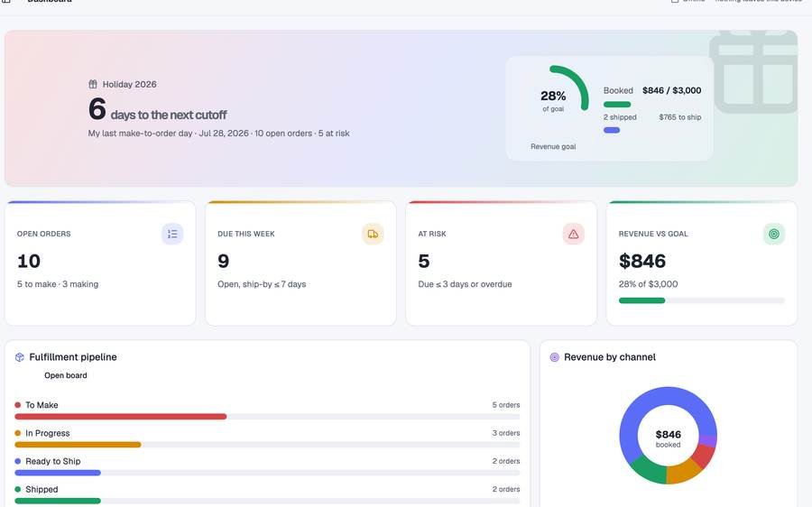Click the Due This Week truck icon
812x507 pixels.
click(x=373, y=234)
